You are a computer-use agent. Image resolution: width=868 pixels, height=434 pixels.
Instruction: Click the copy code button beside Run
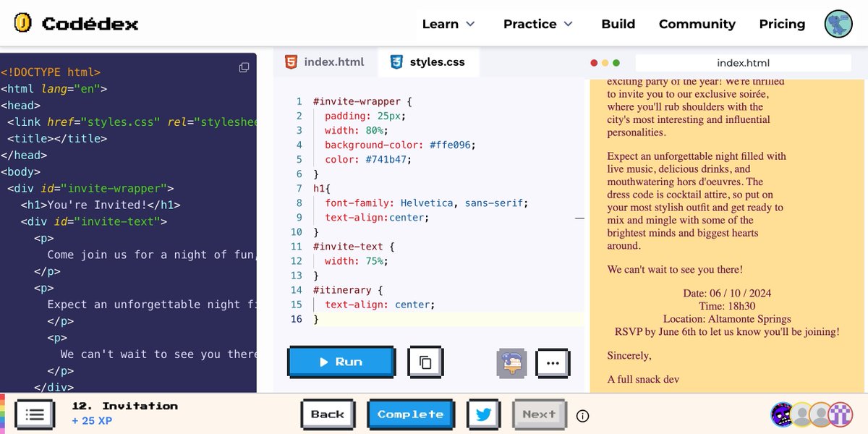(x=425, y=362)
